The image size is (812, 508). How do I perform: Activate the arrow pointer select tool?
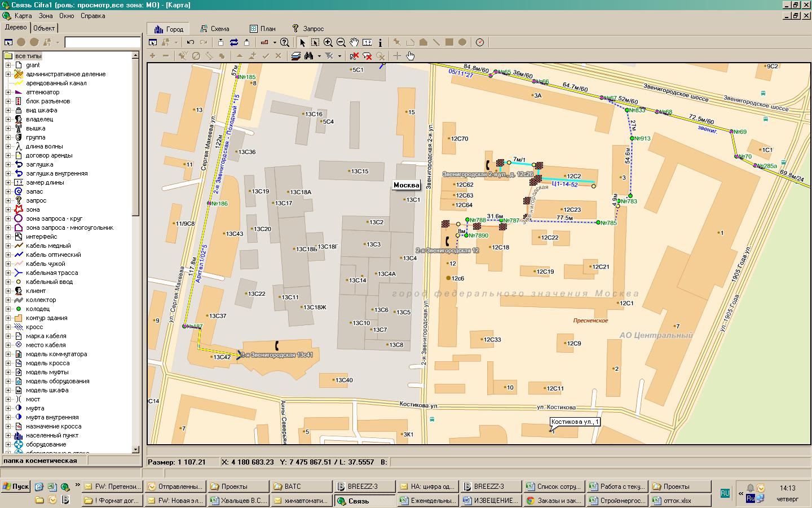302,42
